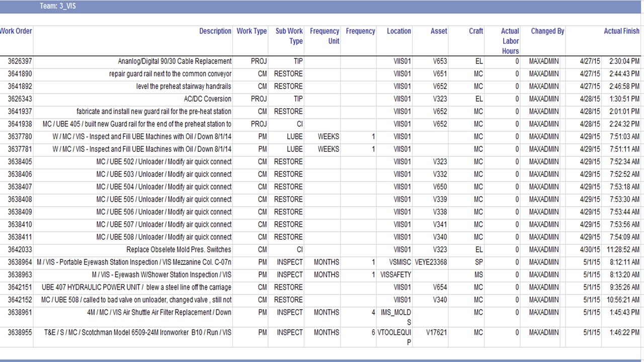Click the Actual Labor Hours column header
The height and width of the screenshot is (362, 644).
510,41
